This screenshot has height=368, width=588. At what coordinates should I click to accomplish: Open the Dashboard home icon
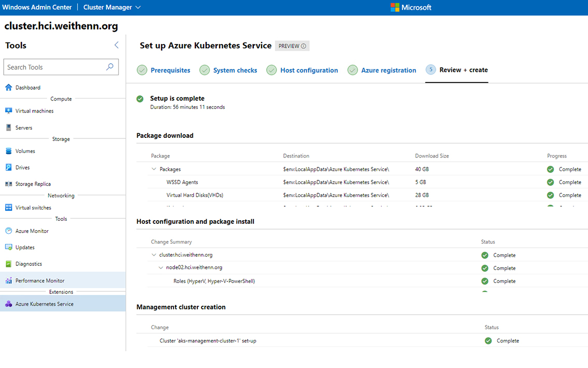click(9, 88)
